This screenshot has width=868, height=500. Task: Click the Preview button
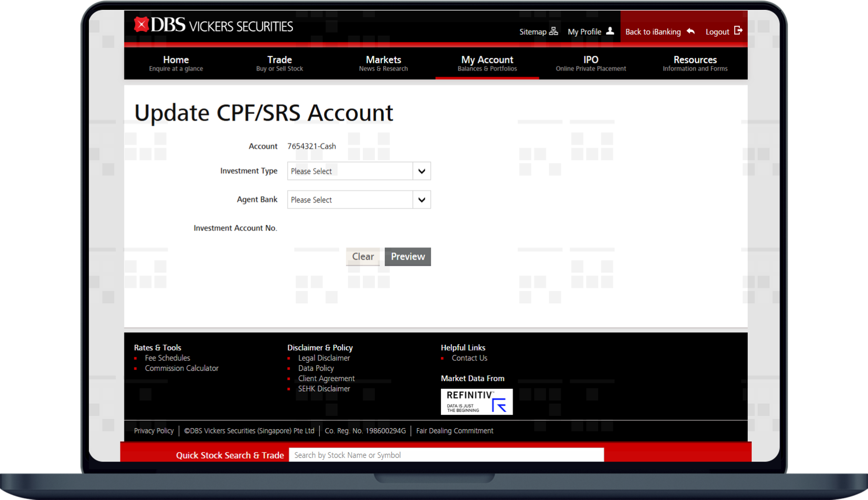click(x=408, y=257)
